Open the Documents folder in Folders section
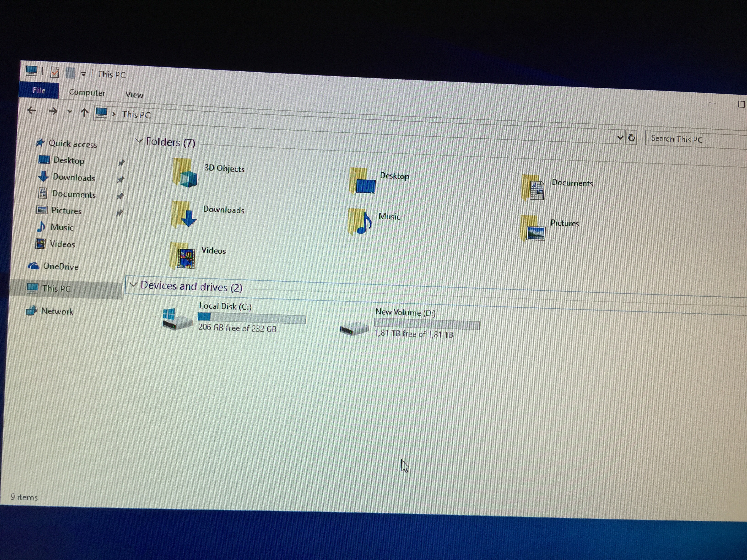This screenshot has width=747, height=560. point(533,188)
